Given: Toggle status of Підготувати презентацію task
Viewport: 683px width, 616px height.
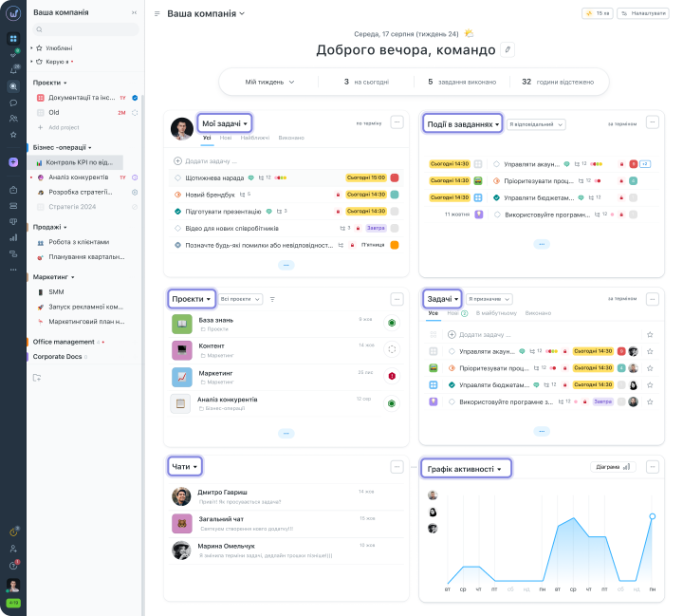Looking at the screenshot, I should pos(177,211).
